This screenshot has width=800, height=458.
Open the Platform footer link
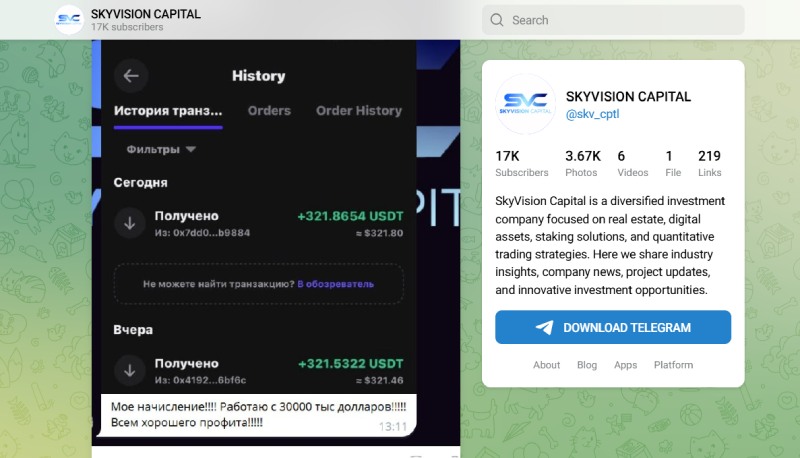click(x=673, y=365)
